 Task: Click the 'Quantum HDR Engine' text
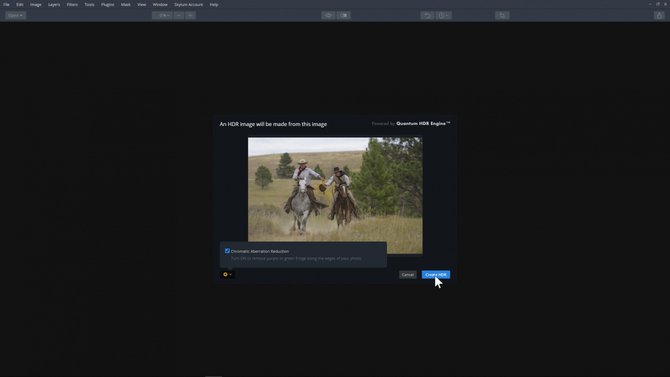423,124
